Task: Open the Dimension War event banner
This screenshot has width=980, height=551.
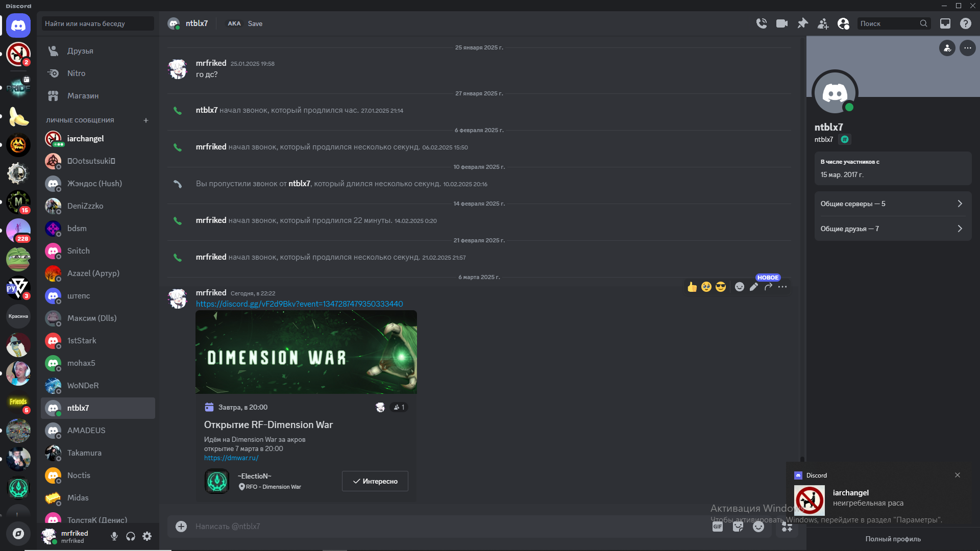Action: tap(306, 352)
